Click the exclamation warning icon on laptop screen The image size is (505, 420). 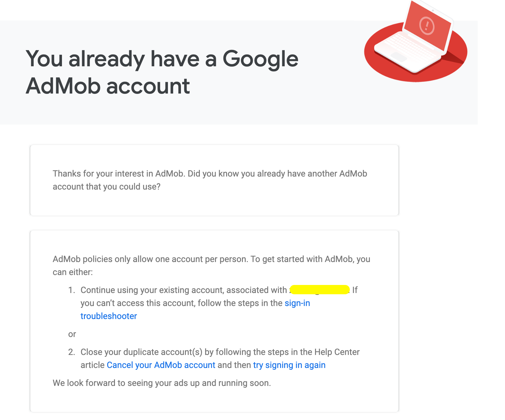point(427,25)
